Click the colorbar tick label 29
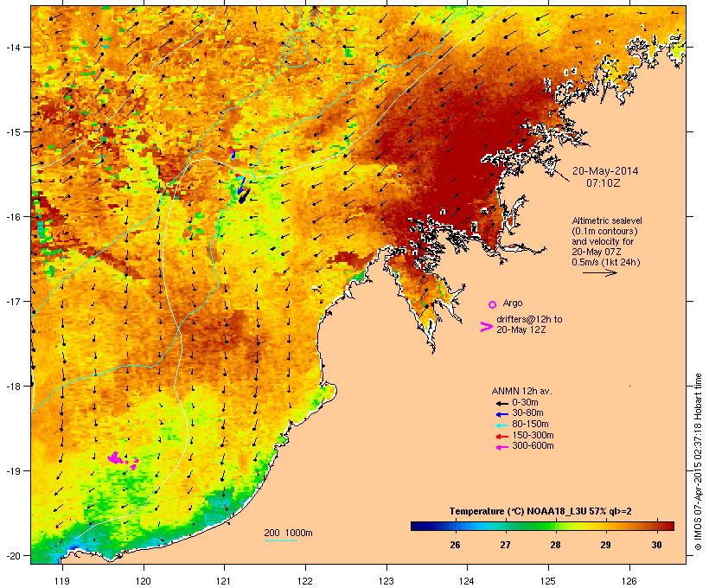 pos(605,545)
